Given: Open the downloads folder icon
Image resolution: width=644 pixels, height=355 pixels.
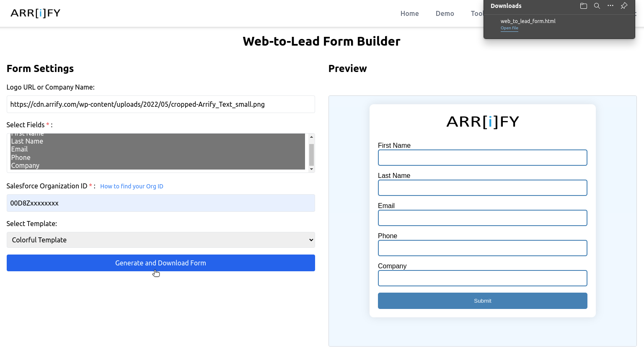Looking at the screenshot, I should [583, 6].
